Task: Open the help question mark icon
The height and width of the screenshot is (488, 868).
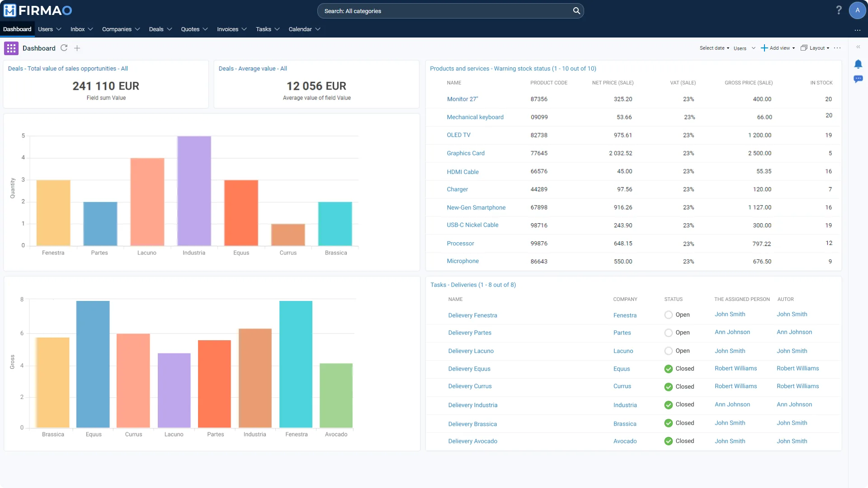Action: tap(839, 10)
